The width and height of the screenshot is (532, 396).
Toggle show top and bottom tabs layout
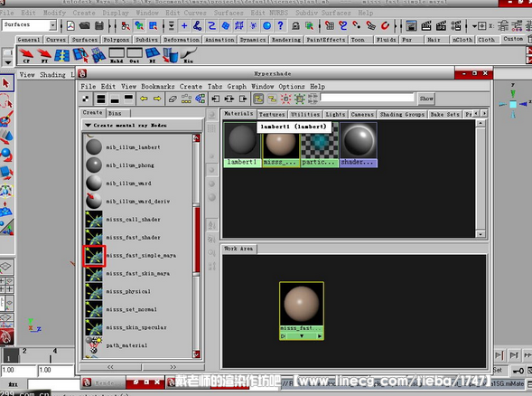pos(101,99)
